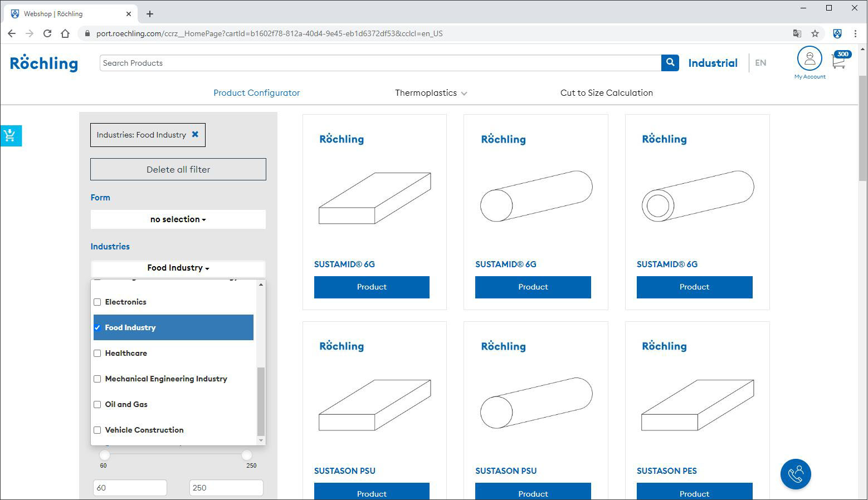Open My Account profile icon
This screenshot has width=868, height=500.
[x=810, y=58]
